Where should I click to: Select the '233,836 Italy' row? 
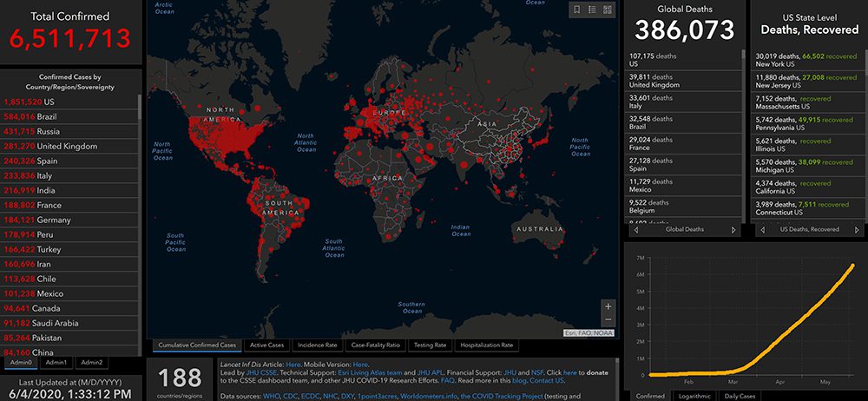pos(69,175)
